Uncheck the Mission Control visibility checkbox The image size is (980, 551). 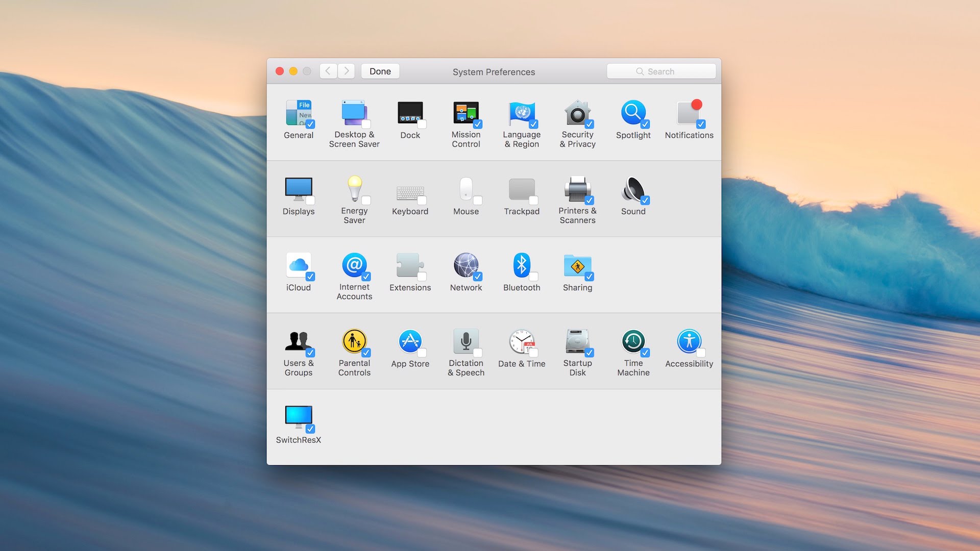[479, 124]
